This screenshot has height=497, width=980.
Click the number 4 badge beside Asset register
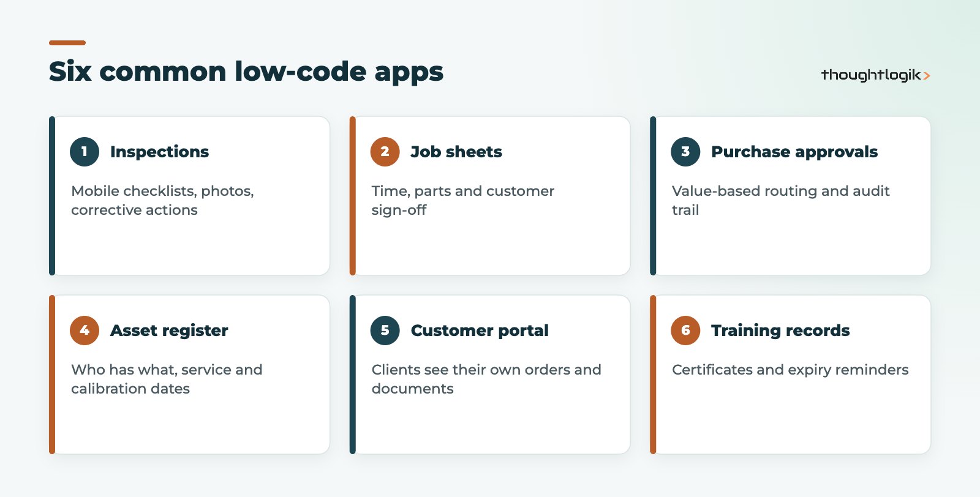[x=85, y=331]
